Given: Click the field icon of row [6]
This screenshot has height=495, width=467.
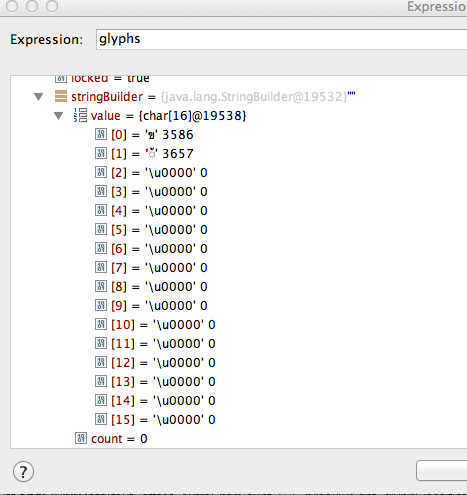Looking at the screenshot, I should pyautogui.click(x=101, y=248).
